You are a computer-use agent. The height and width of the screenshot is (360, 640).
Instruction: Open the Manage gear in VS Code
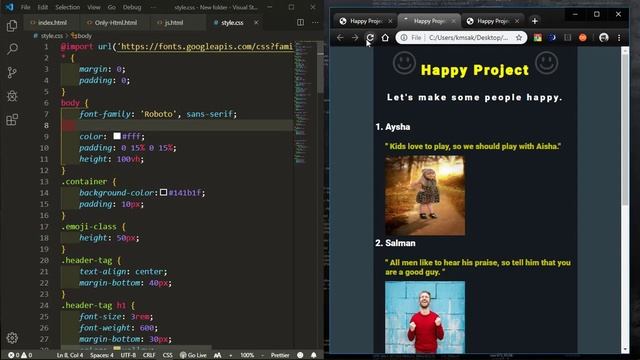click(12, 338)
